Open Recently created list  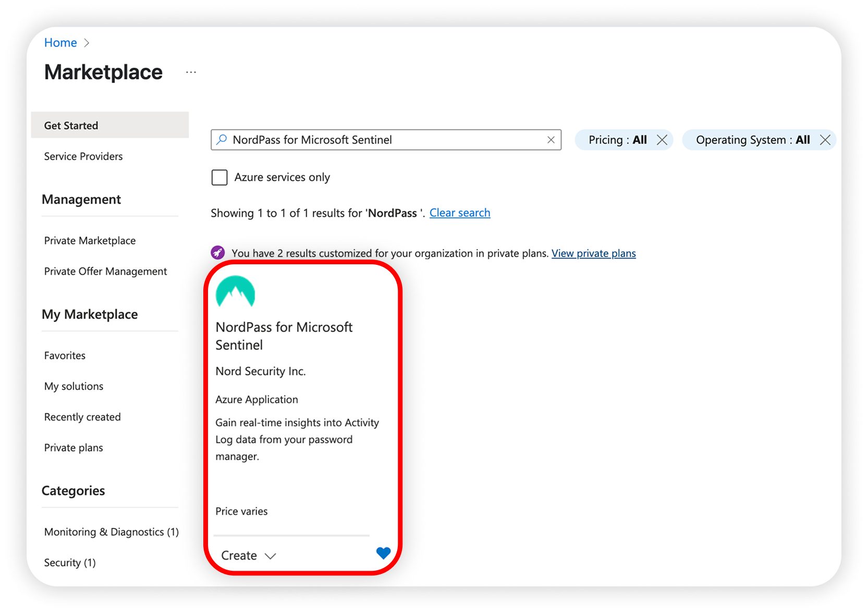click(x=82, y=417)
